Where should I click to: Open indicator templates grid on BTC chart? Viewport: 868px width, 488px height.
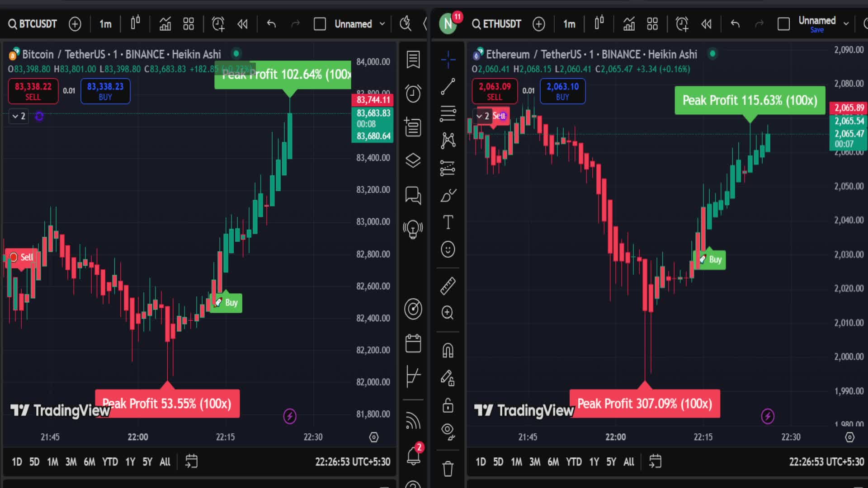pos(189,24)
